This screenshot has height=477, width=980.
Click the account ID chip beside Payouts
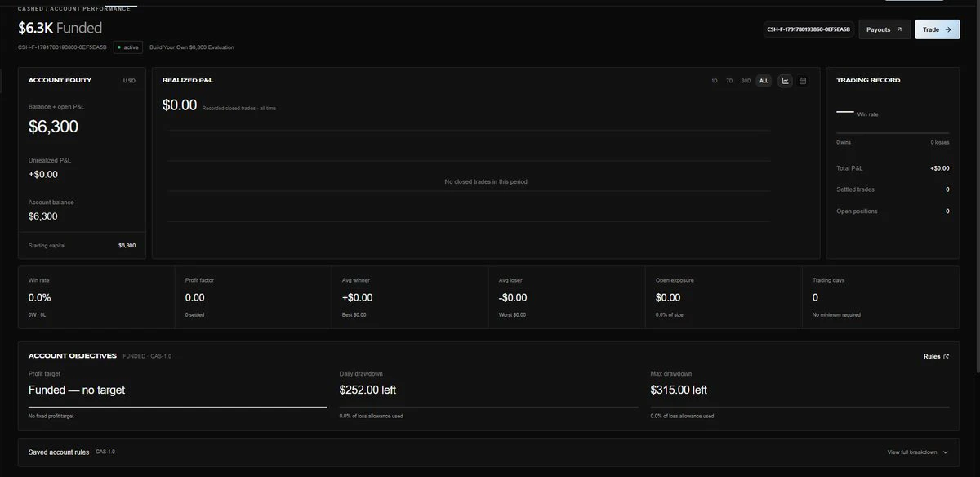pos(809,29)
